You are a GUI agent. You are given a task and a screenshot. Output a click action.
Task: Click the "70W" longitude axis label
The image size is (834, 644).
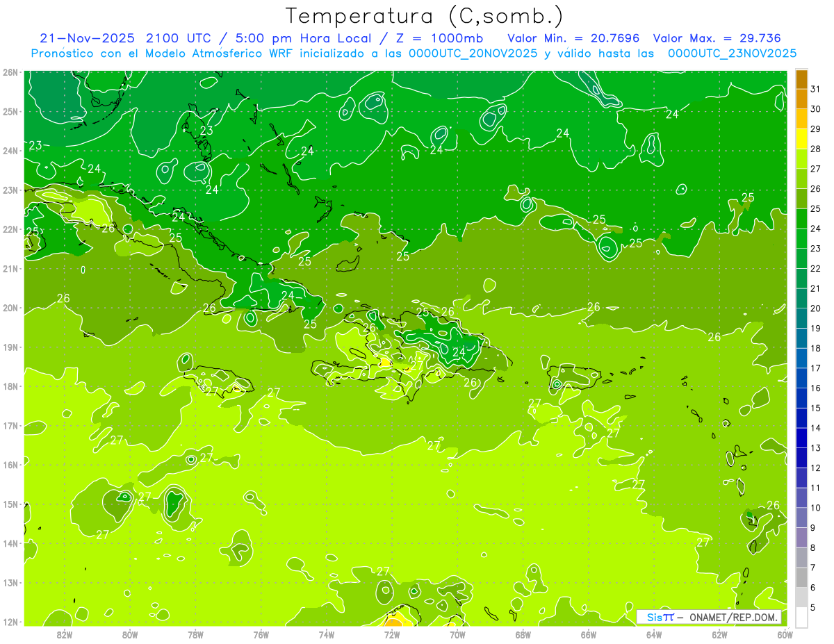click(457, 634)
